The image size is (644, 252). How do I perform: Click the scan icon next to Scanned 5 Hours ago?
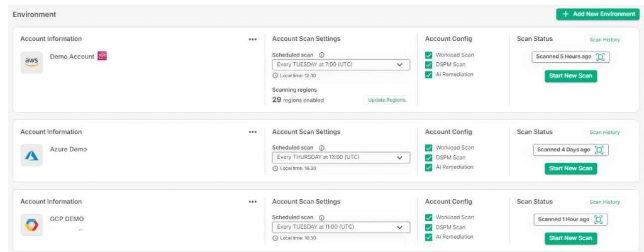click(600, 57)
